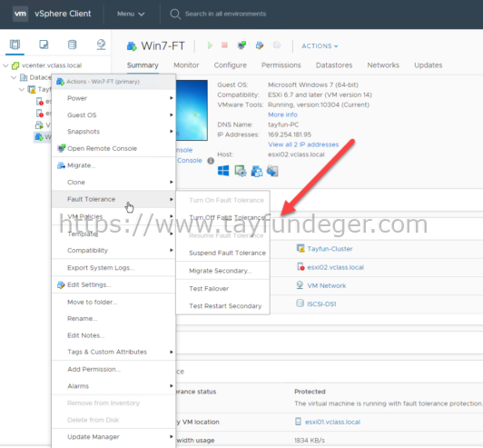The image size is (483, 448).
Task: Select Move to folder menu entry
Action: tap(113, 302)
